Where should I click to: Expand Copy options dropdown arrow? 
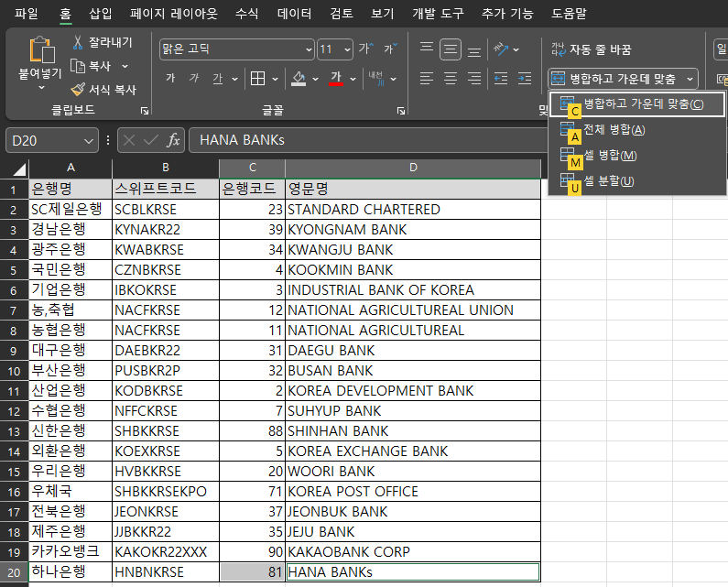coord(125,67)
